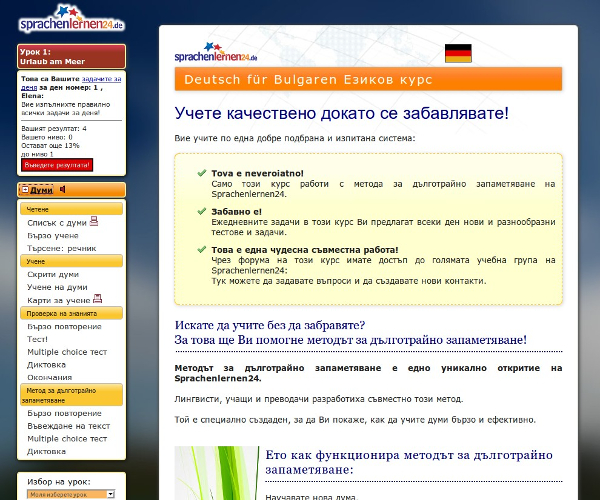Click the Думи section heading
600x500 pixels.
(x=41, y=190)
